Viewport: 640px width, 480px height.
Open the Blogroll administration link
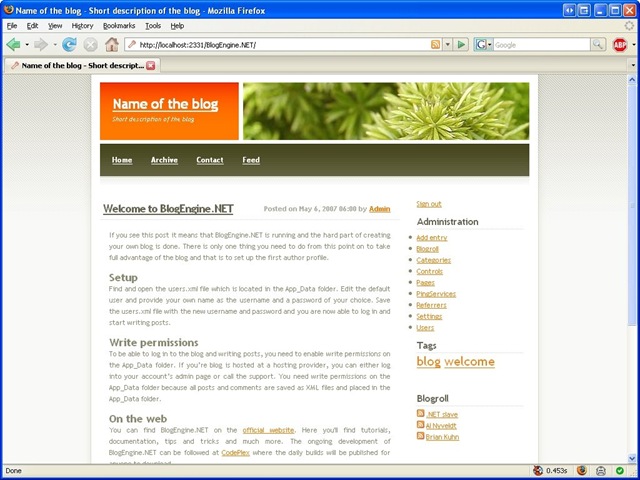click(x=427, y=249)
